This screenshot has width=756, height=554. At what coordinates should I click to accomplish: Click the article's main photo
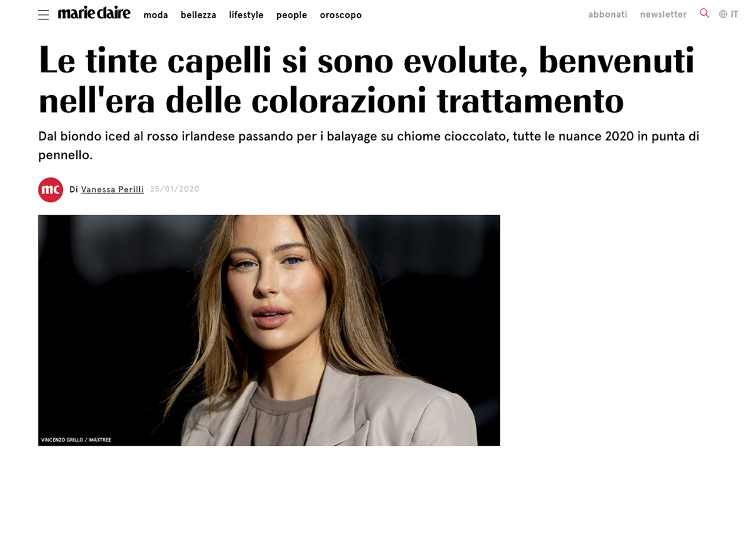(269, 331)
